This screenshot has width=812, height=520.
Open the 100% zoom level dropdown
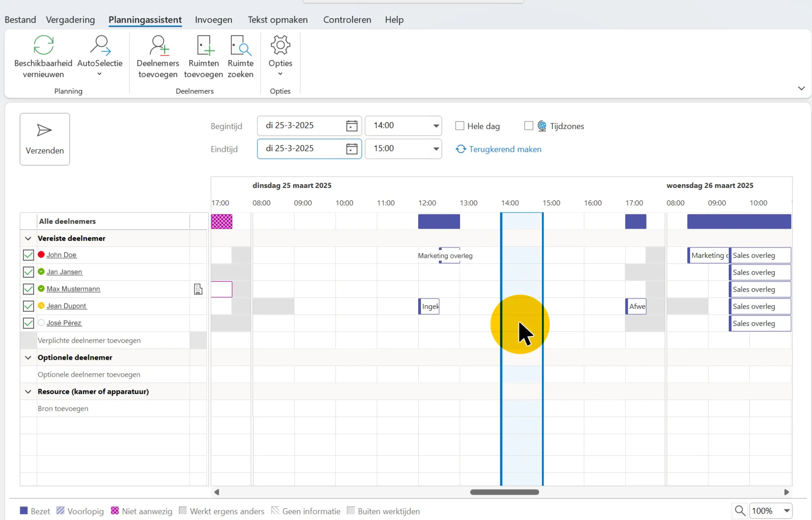pyautogui.click(x=786, y=511)
